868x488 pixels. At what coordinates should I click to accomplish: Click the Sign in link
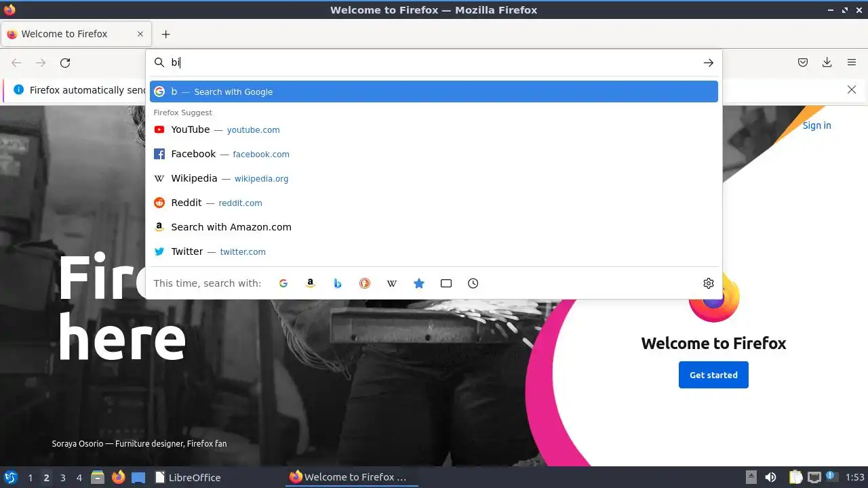(x=816, y=125)
